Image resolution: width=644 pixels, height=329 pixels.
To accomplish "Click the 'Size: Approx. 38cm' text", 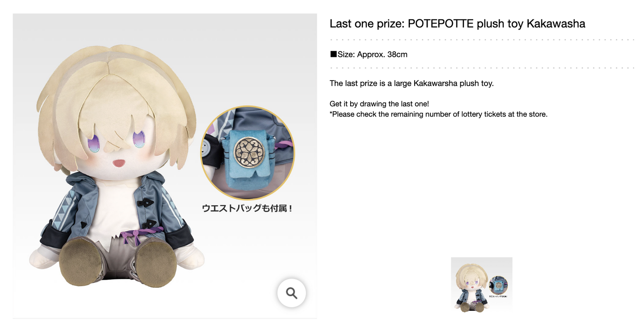I will coord(372,54).
